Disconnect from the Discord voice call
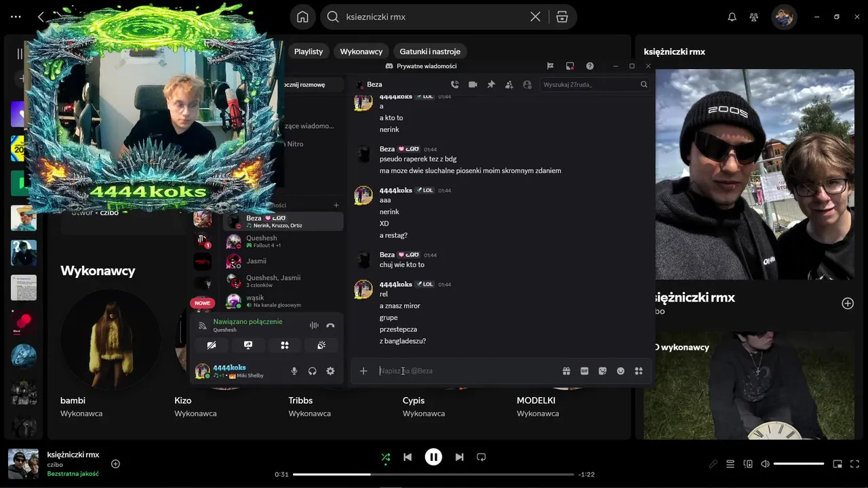 coord(330,325)
